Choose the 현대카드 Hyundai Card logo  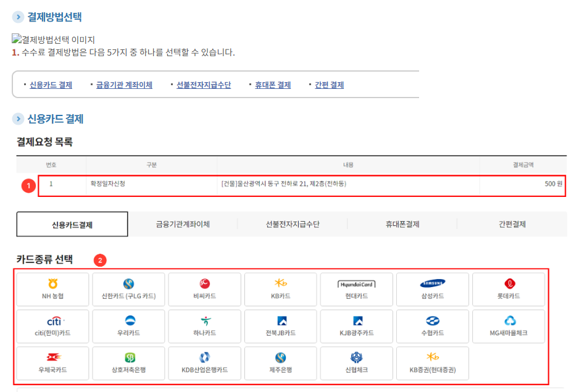pyautogui.click(x=357, y=285)
